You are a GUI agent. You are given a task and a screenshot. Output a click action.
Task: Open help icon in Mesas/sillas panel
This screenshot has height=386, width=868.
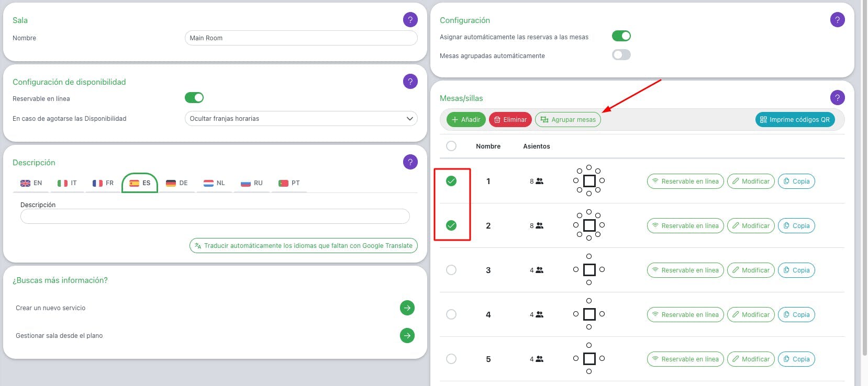pos(838,98)
